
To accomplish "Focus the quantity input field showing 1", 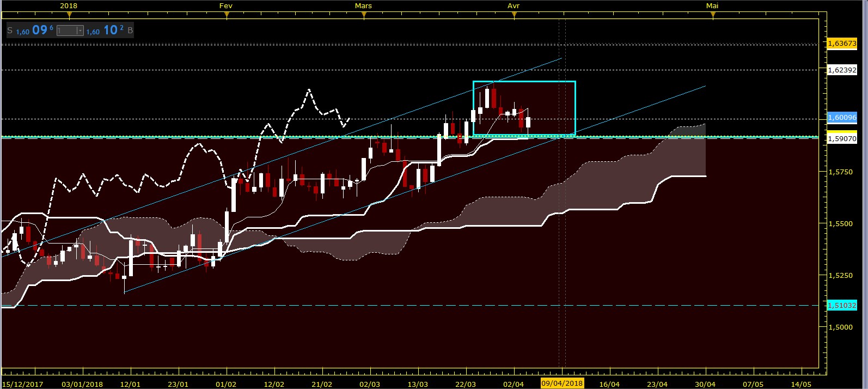I will coord(67,31).
